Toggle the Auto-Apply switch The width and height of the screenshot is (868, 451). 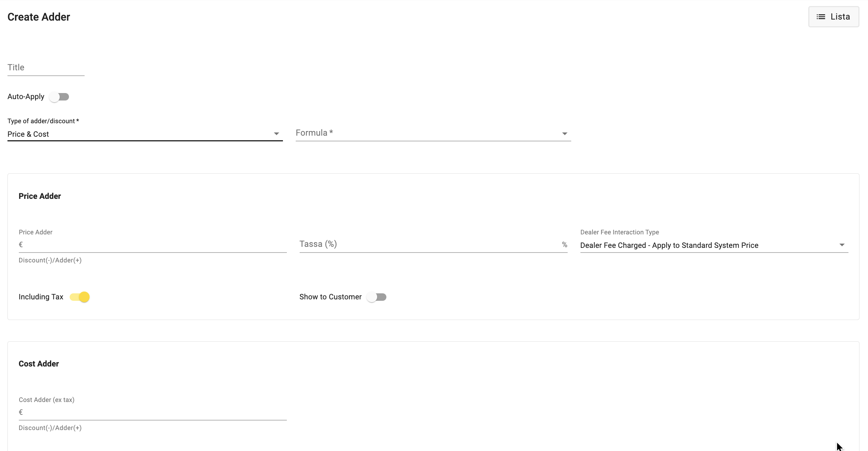[59, 97]
